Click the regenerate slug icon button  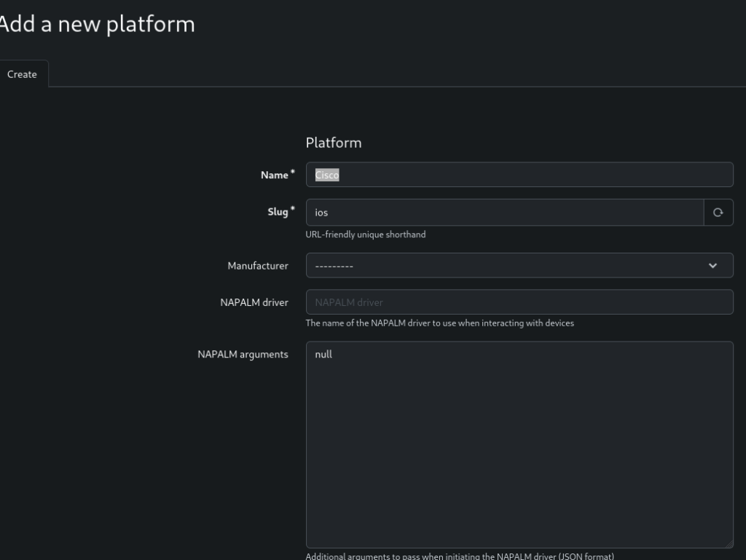point(718,213)
